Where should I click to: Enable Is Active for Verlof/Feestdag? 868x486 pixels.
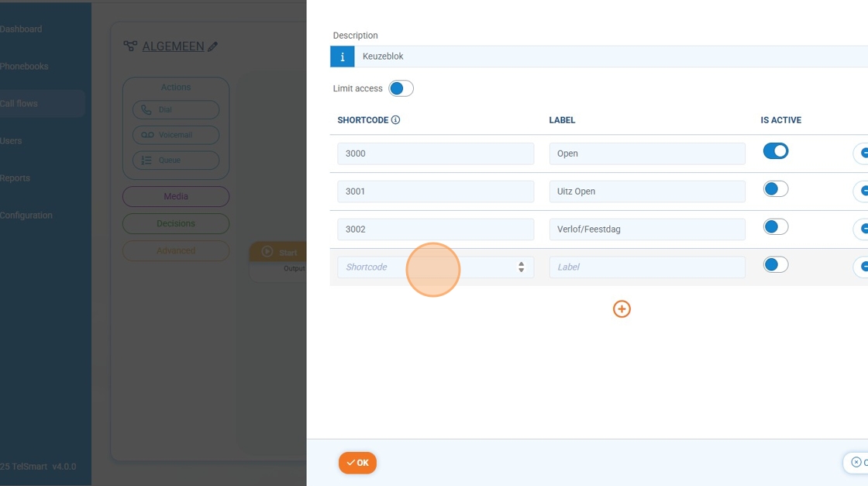coord(775,227)
